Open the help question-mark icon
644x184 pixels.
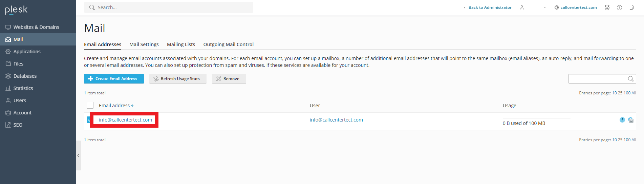pos(619,7)
